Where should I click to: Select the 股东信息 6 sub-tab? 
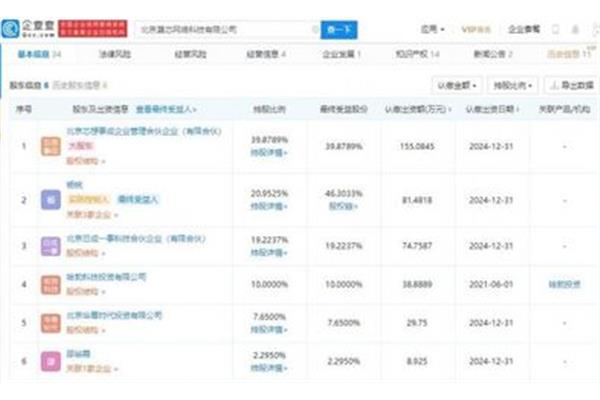pos(29,85)
